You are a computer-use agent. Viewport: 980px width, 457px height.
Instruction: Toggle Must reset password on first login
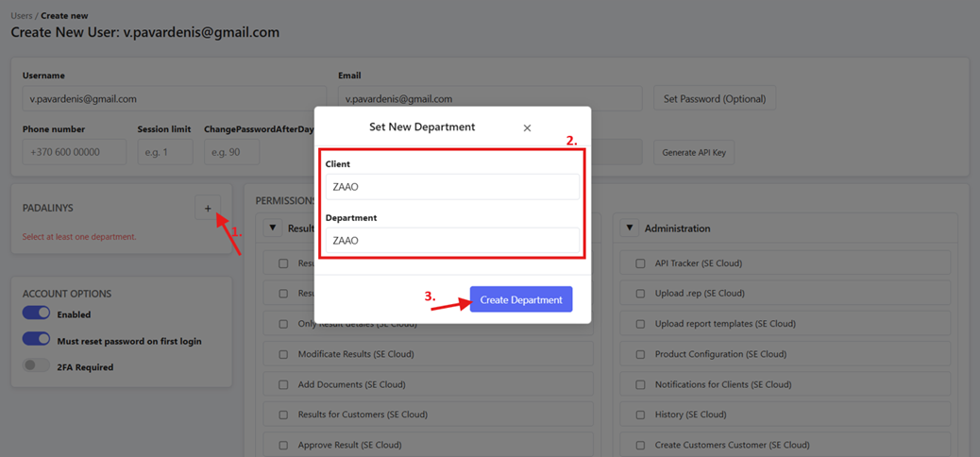pyautogui.click(x=36, y=340)
